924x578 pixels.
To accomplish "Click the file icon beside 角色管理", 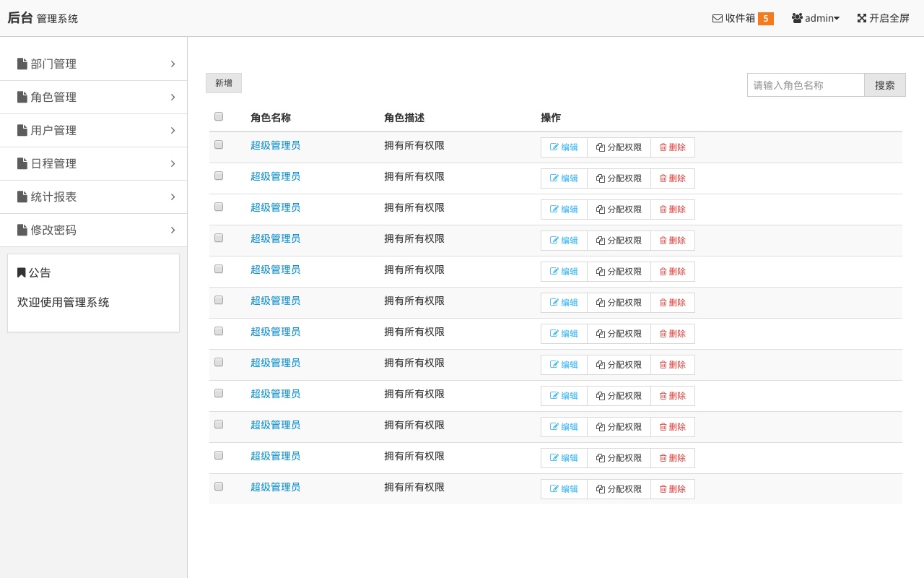I will point(22,97).
